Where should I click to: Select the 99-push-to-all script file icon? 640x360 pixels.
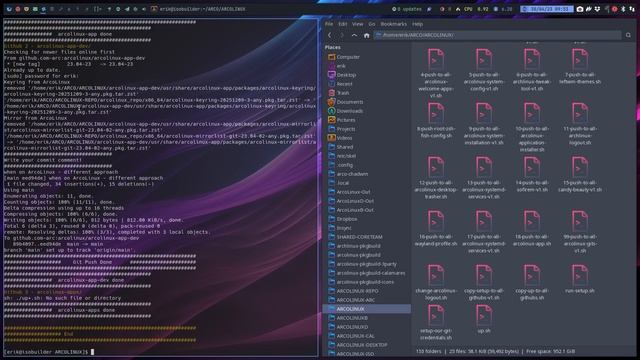(580, 221)
